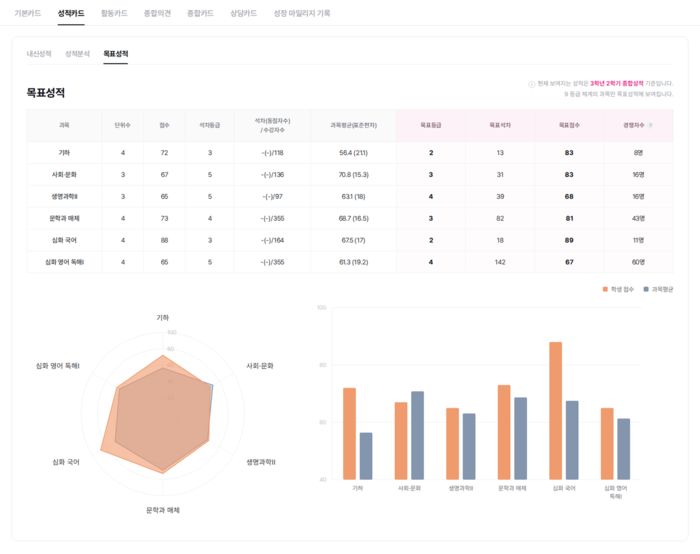Image resolution: width=700 pixels, height=554 pixels.
Task: Click the 생명과학II label under the bar chart
Action: click(461, 488)
